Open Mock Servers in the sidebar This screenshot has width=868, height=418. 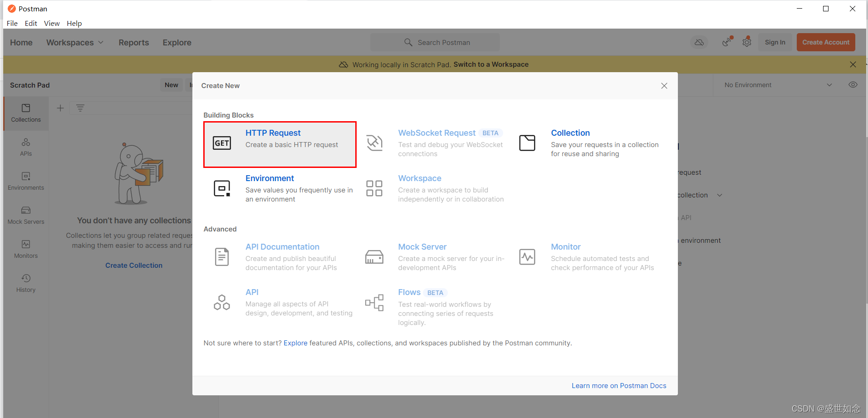[x=26, y=215]
